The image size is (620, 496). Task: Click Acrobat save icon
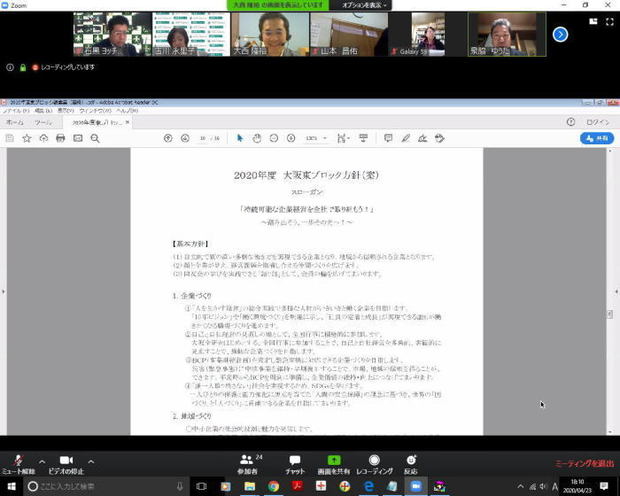click(10, 138)
